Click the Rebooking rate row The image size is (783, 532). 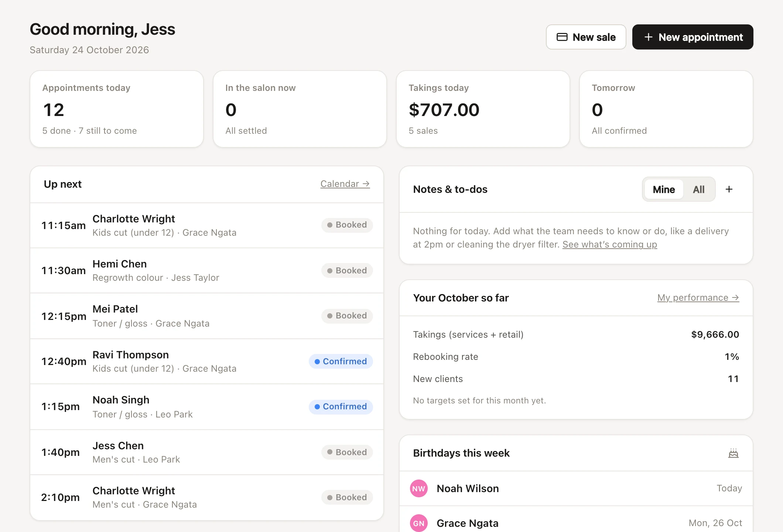576,357
